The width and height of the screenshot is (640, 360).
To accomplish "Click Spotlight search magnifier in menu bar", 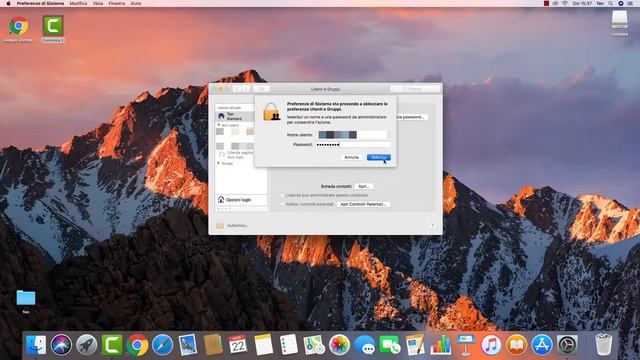I will click(x=611, y=3).
